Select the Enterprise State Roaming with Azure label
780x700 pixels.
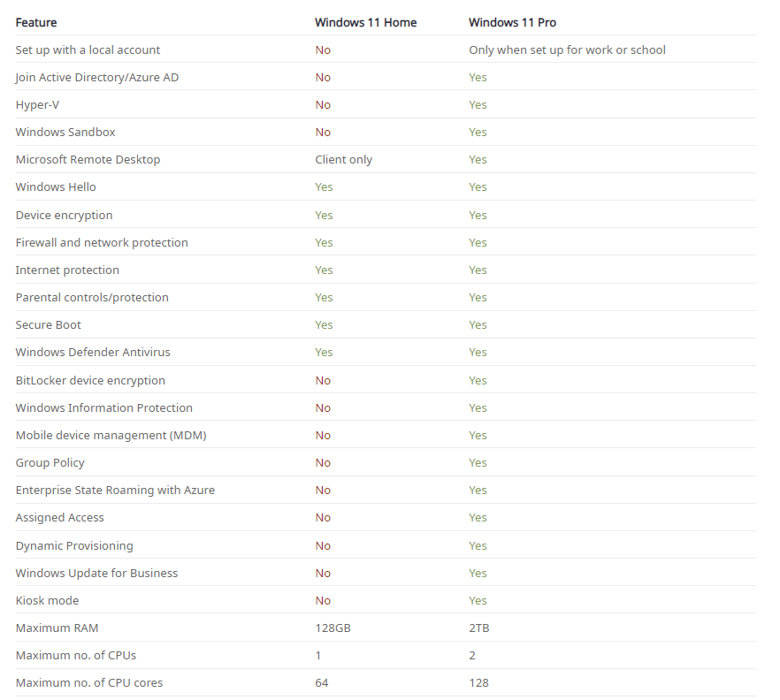tap(115, 491)
